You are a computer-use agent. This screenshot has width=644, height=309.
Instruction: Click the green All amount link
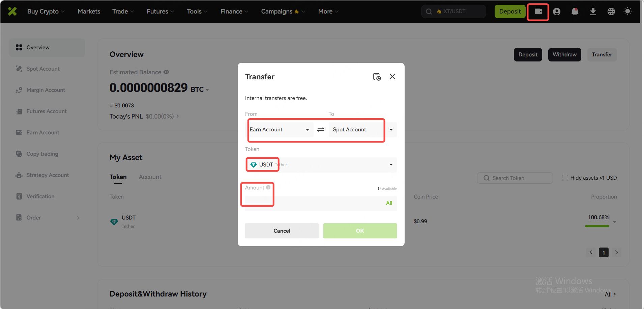389,203
